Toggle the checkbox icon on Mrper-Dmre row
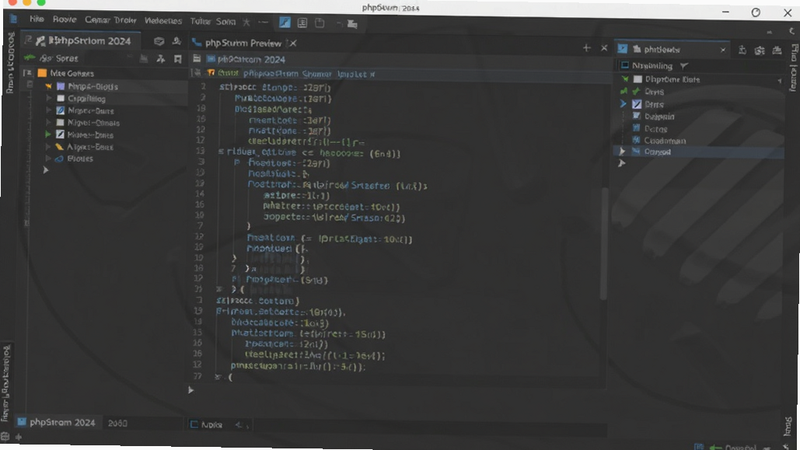 point(60,111)
